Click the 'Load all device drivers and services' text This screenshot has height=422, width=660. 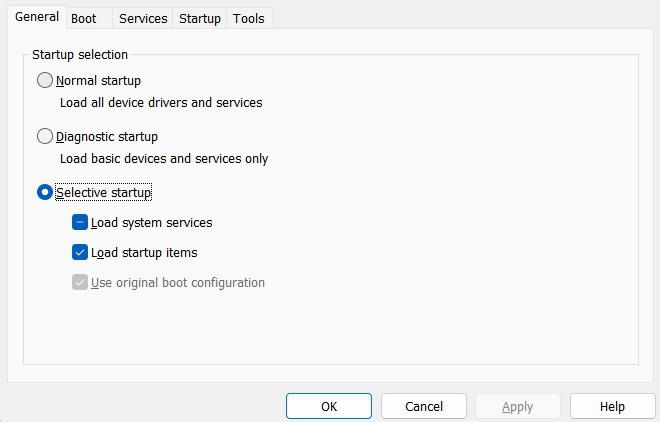pyautogui.click(x=161, y=102)
